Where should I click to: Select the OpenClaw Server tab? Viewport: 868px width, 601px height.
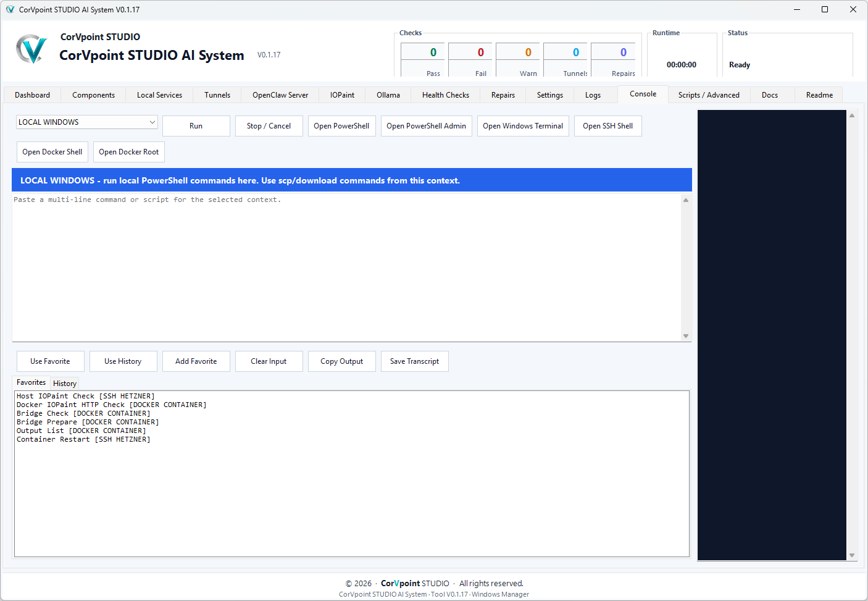point(280,95)
